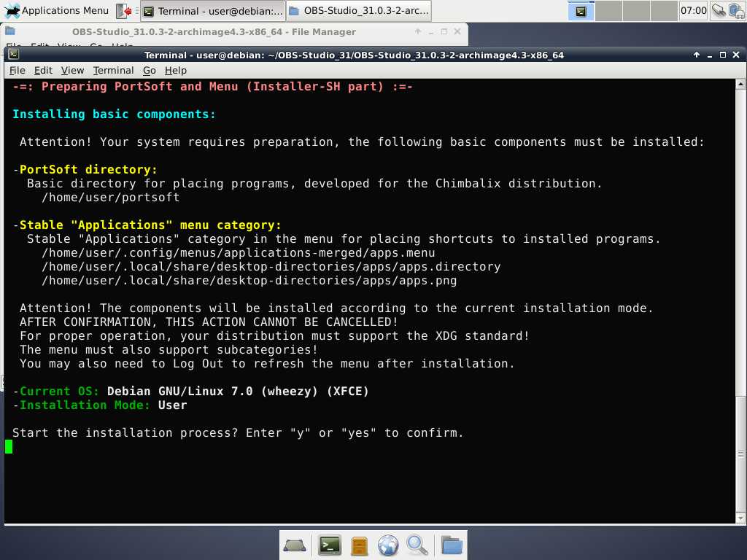Screen dimensions: 747x560
Task: Click the terminal scrollbar up arrow
Action: [740, 85]
